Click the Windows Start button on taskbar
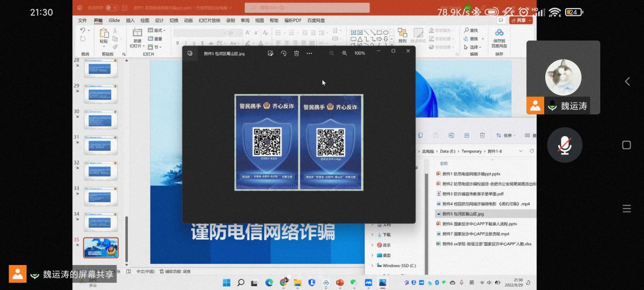Viewport: 644px width, 290px height. coord(227,282)
